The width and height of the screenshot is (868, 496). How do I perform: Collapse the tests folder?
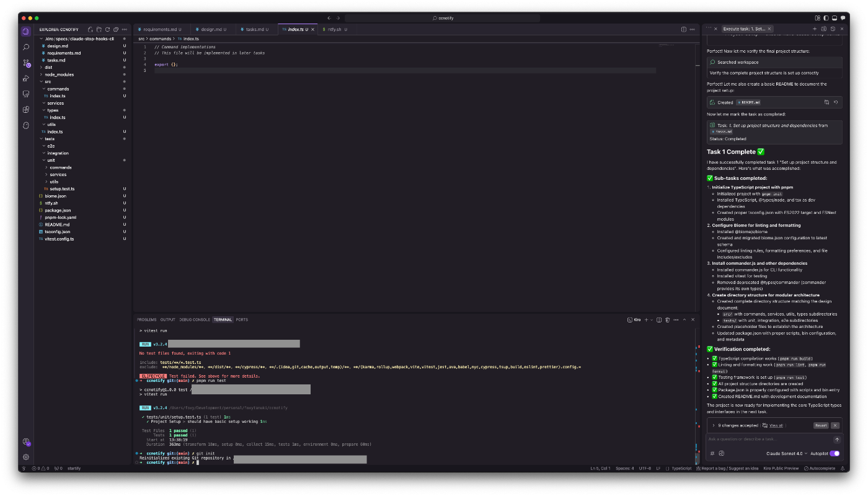coord(82,138)
